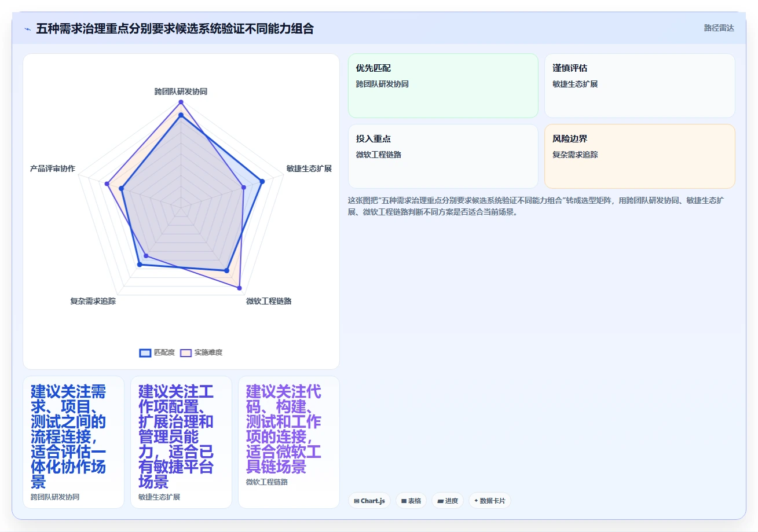Image resolution: width=758 pixels, height=532 pixels.
Task: Click the Chart.js chip icon
Action: (x=357, y=501)
